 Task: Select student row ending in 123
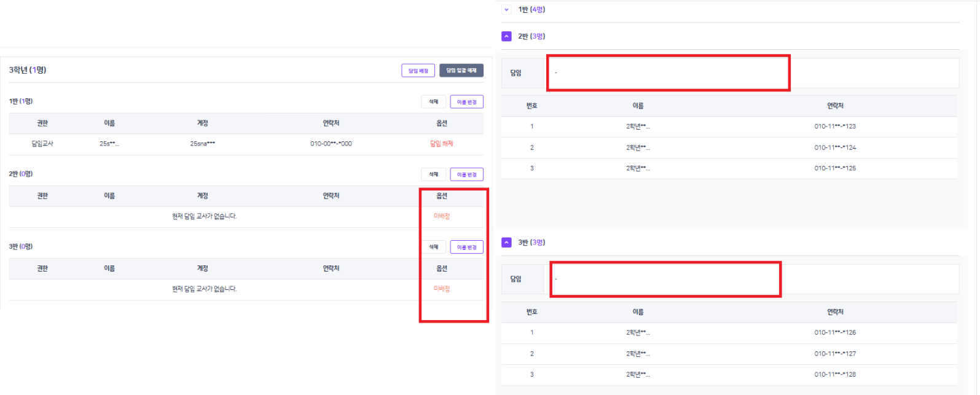point(729,127)
